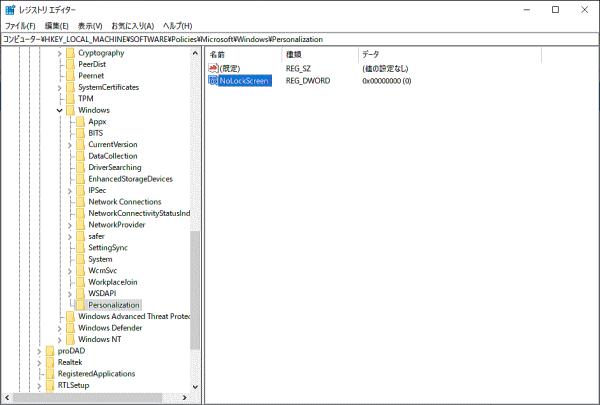Click the tree horizontal scroll right arrow

pos(184,398)
